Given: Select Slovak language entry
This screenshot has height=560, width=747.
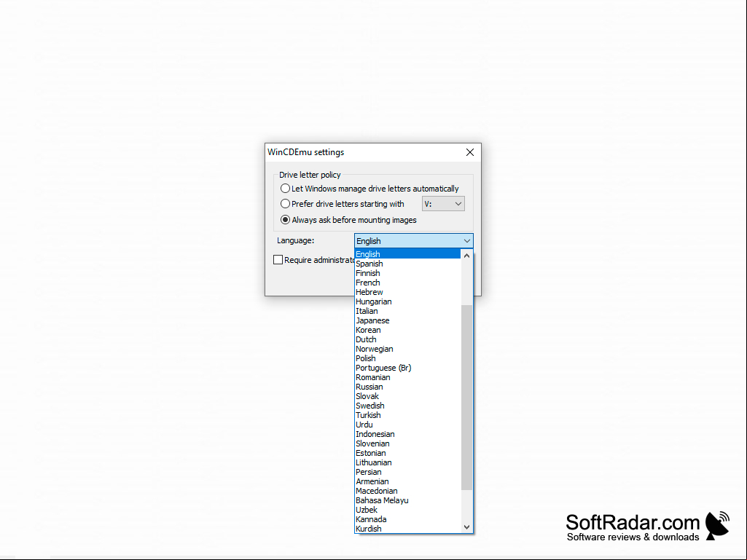Looking at the screenshot, I should tap(408, 396).
